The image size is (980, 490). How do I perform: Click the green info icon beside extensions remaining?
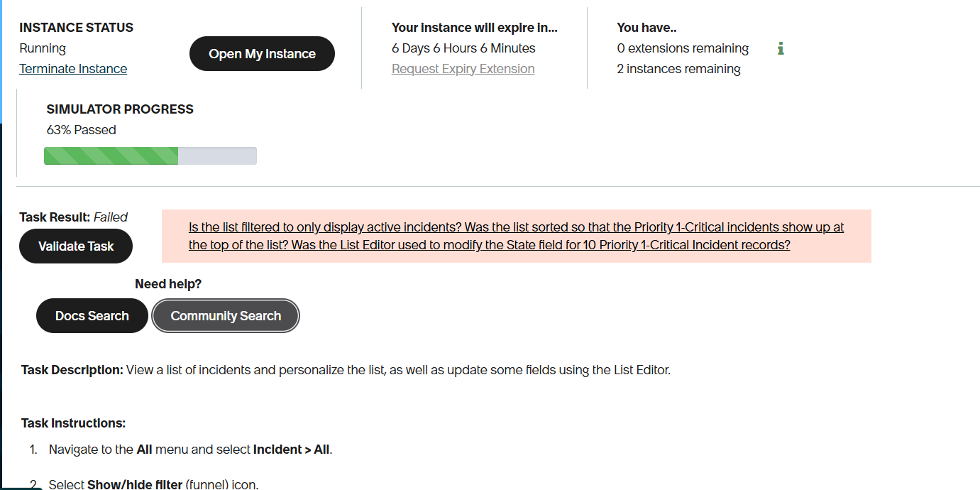pos(781,48)
